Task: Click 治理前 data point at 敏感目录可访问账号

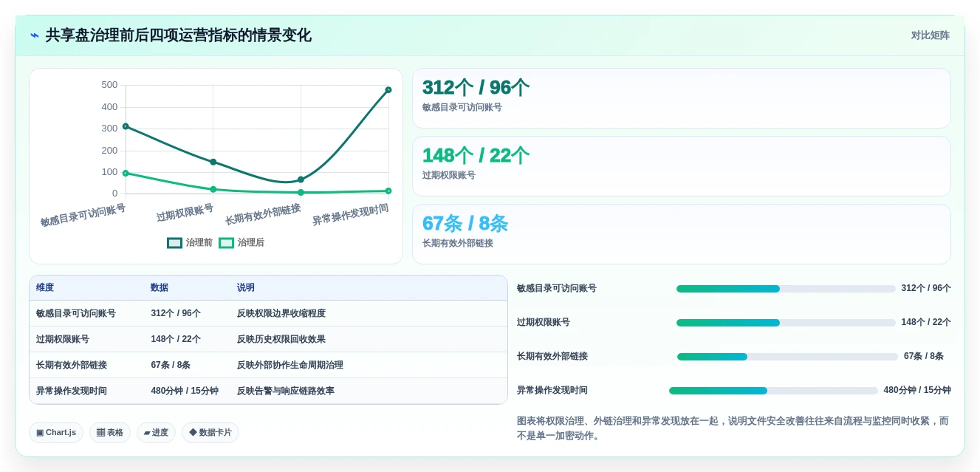Action: [126, 126]
